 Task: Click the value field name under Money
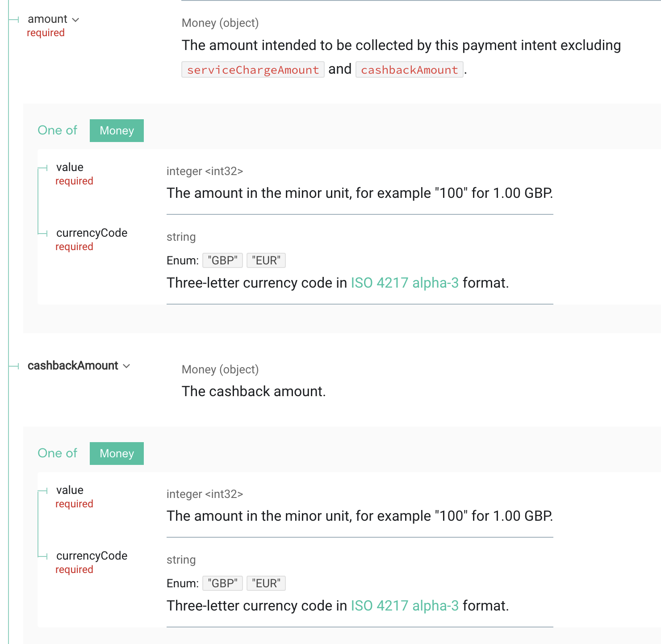[70, 167]
